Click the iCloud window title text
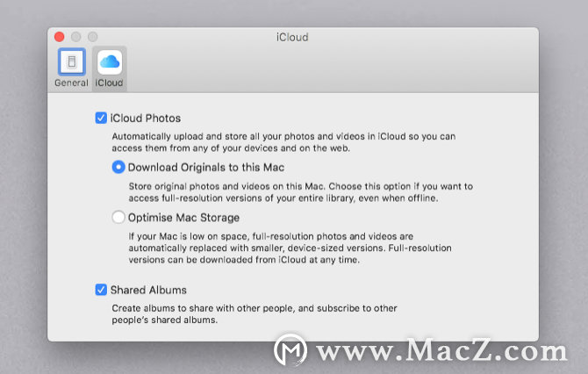The height and width of the screenshot is (374, 588). coord(292,37)
